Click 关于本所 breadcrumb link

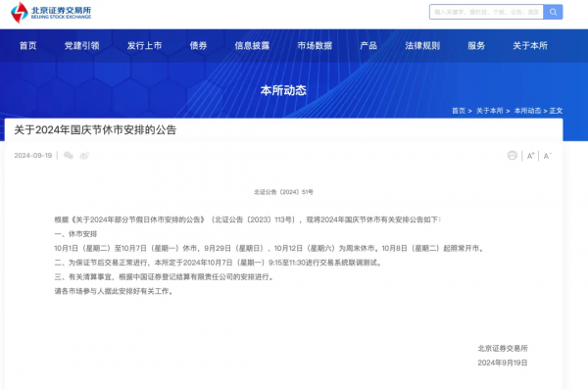click(489, 111)
